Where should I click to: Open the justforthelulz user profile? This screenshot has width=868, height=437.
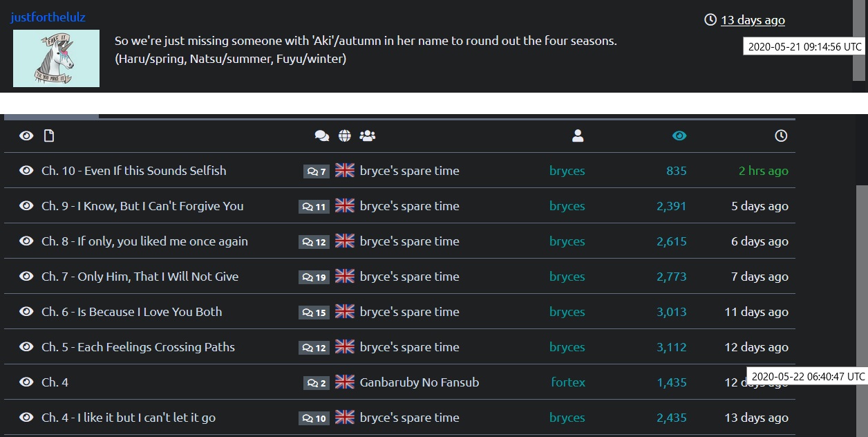(x=48, y=17)
